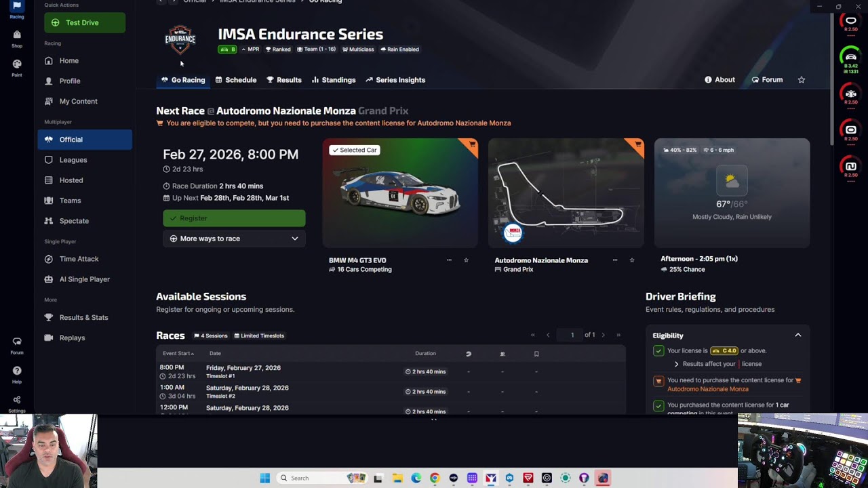Open the Windows Start menu
Image resolution: width=868 pixels, height=488 pixels.
[265, 478]
